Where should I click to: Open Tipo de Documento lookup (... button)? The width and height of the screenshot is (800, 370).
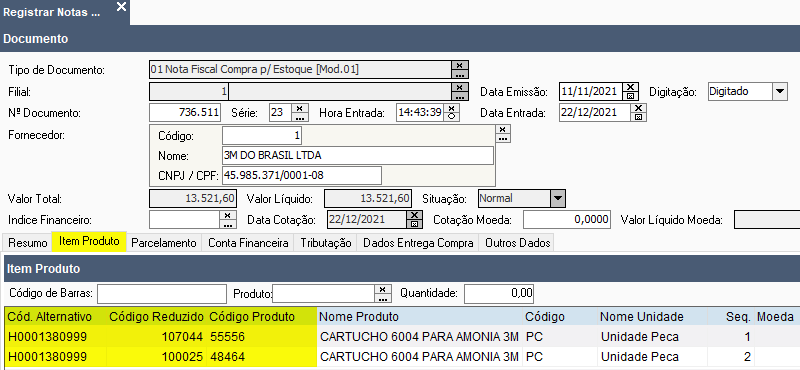(x=460, y=74)
